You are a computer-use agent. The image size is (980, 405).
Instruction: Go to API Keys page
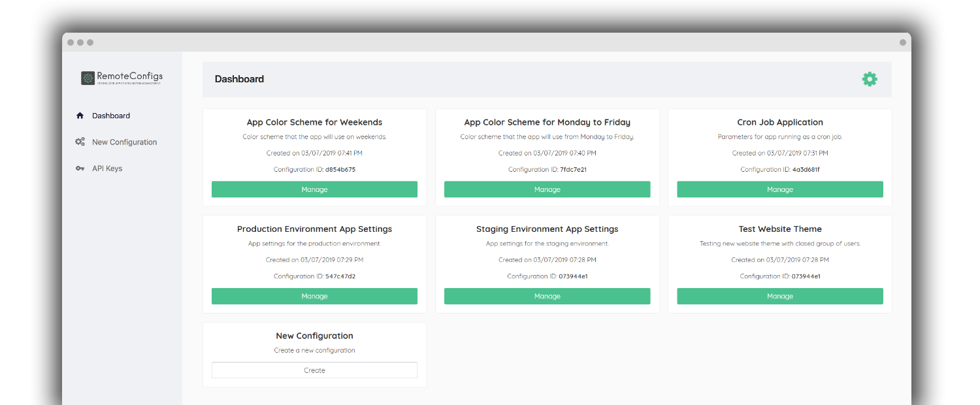pos(107,169)
